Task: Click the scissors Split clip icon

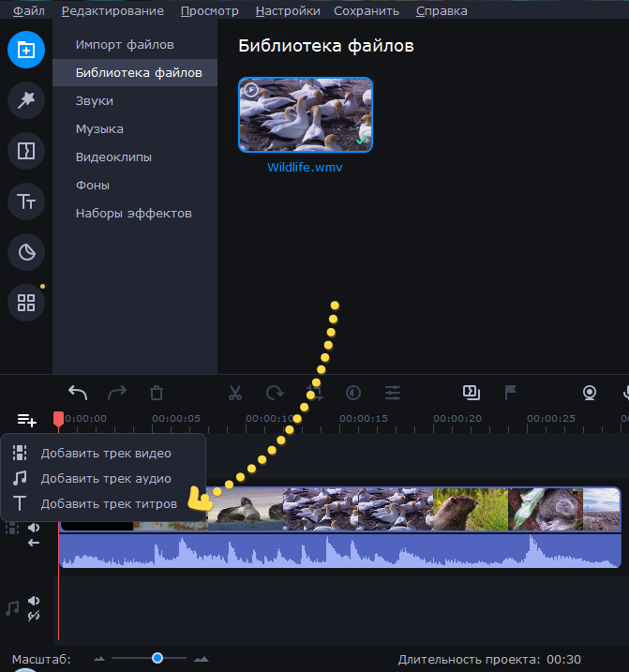Action: (235, 393)
